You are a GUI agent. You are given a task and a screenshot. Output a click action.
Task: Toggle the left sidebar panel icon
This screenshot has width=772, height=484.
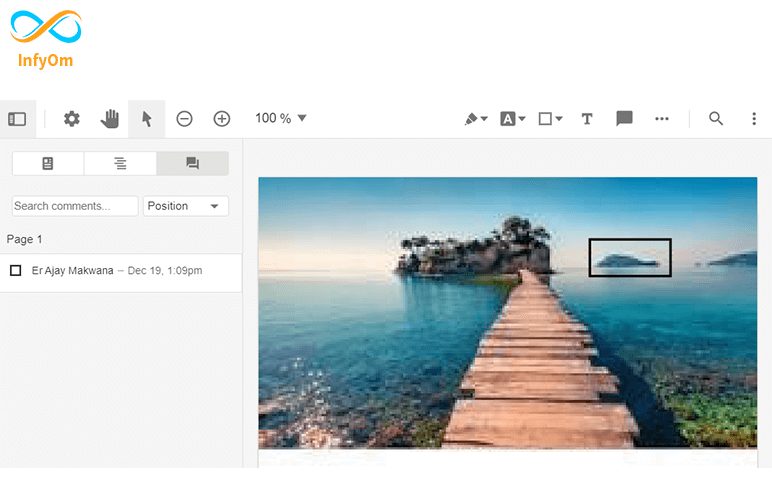tap(17, 119)
